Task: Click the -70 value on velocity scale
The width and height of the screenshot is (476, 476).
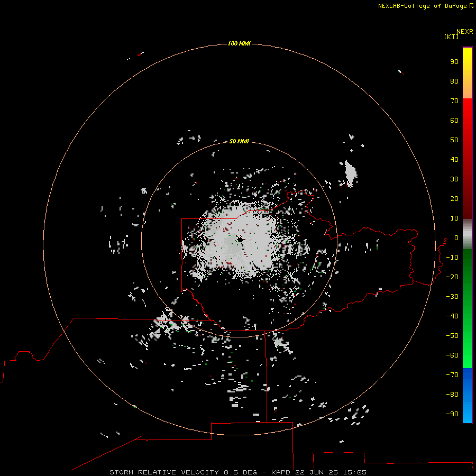Action: click(452, 374)
